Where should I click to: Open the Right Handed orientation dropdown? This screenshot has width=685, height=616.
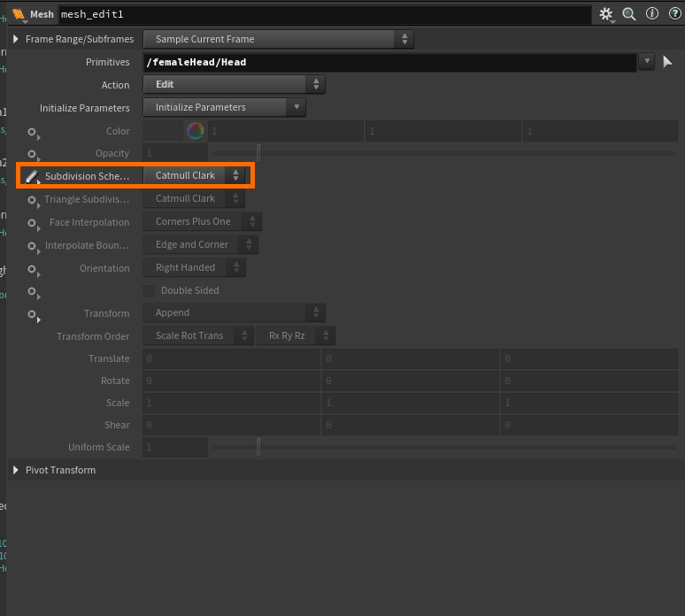tap(195, 267)
